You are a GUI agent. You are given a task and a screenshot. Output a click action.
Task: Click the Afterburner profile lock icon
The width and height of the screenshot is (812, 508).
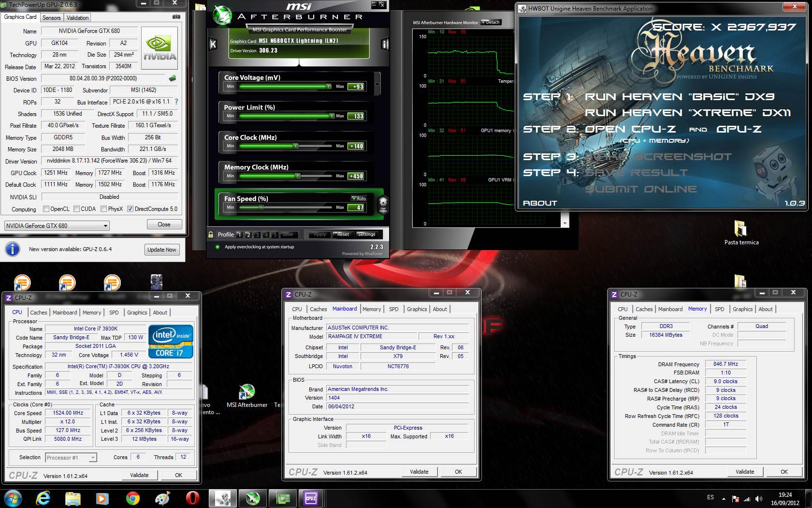coord(211,235)
